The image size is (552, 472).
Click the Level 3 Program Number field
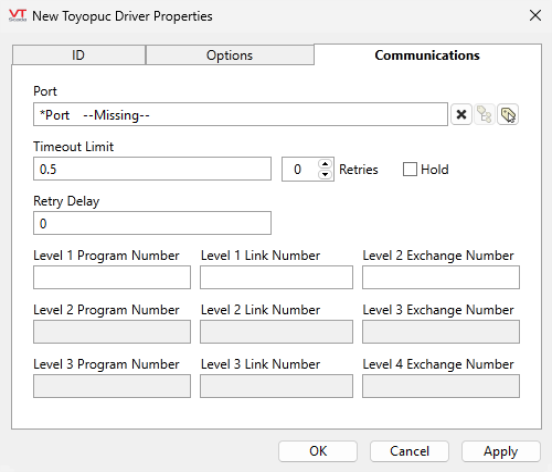point(112,386)
